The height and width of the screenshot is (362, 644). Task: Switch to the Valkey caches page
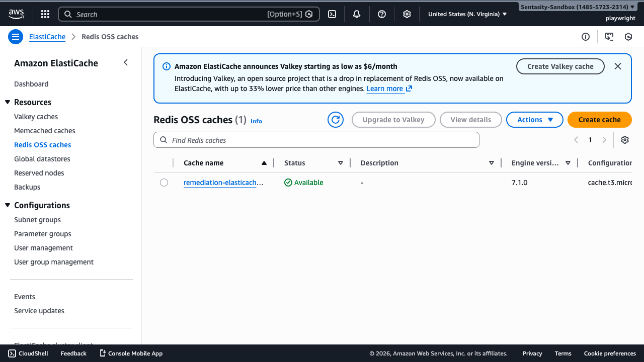tap(35, 116)
